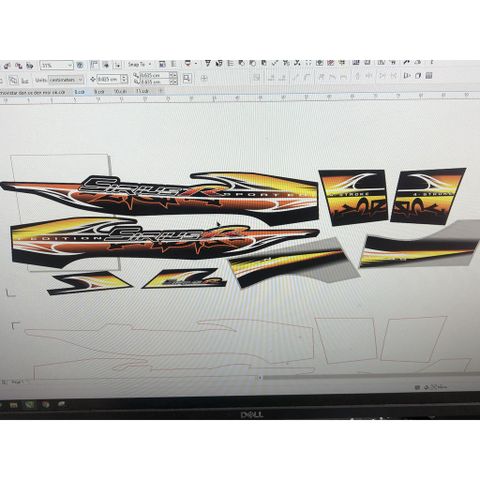Select the left 4-Stroke square decal panel
Viewport: 480px width, 480px height.
point(353,197)
